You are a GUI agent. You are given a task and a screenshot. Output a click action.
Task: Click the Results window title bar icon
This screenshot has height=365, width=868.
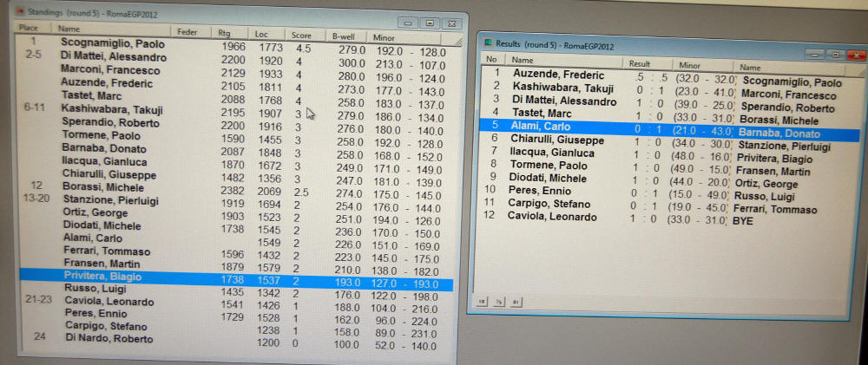pos(488,42)
